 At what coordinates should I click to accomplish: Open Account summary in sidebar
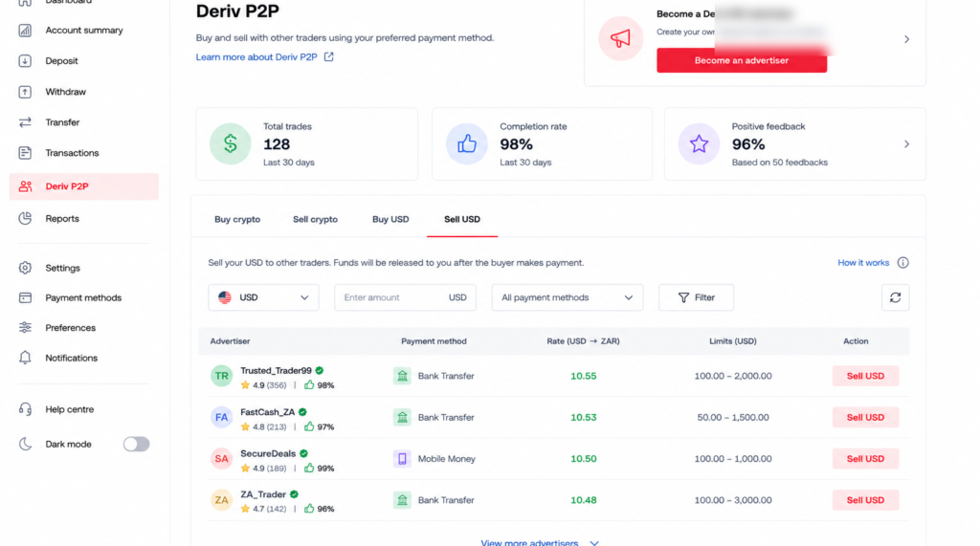coord(84,30)
